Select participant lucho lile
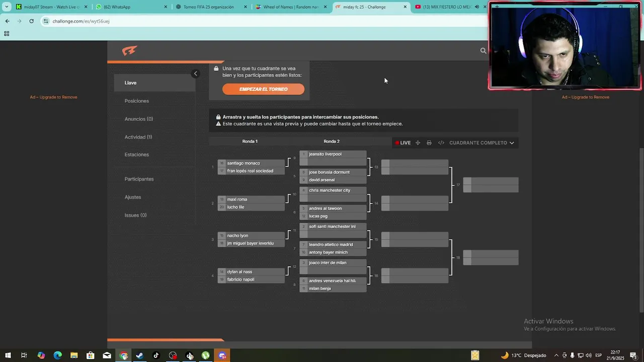Image resolution: width=644 pixels, height=362 pixels. point(251,207)
